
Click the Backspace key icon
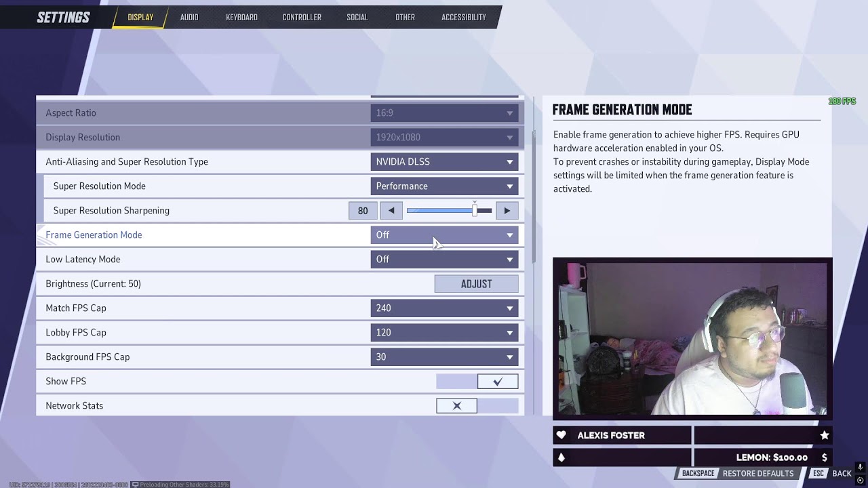(698, 473)
